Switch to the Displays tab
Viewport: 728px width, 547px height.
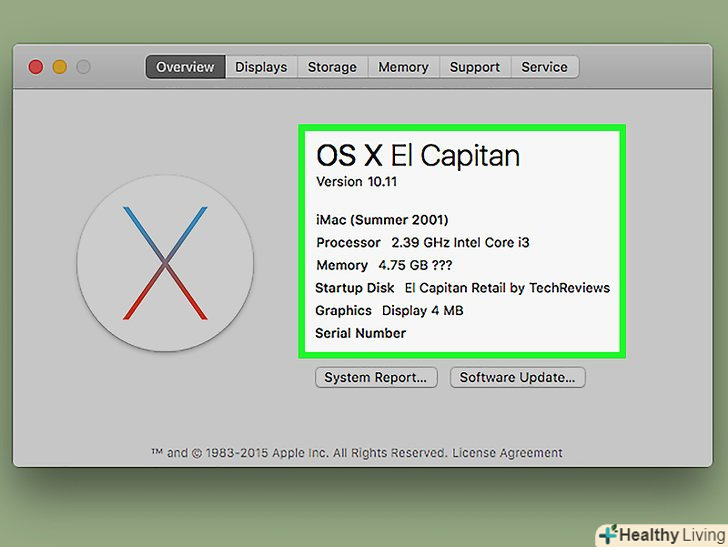(261, 67)
